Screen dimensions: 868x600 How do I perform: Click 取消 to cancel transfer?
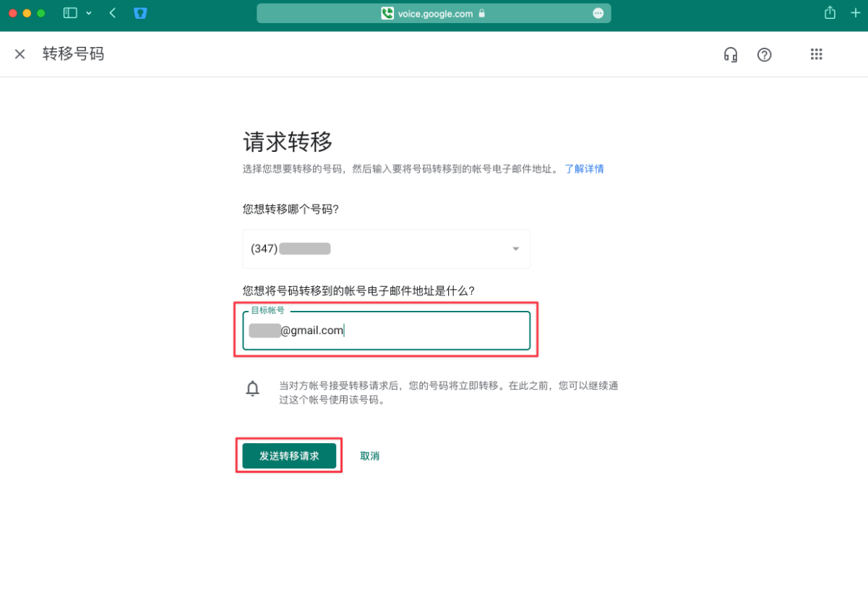pos(370,456)
